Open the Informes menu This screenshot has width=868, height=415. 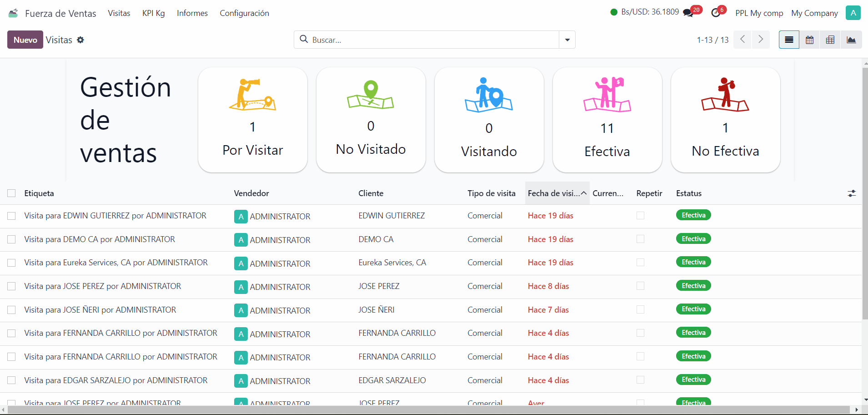click(x=192, y=13)
